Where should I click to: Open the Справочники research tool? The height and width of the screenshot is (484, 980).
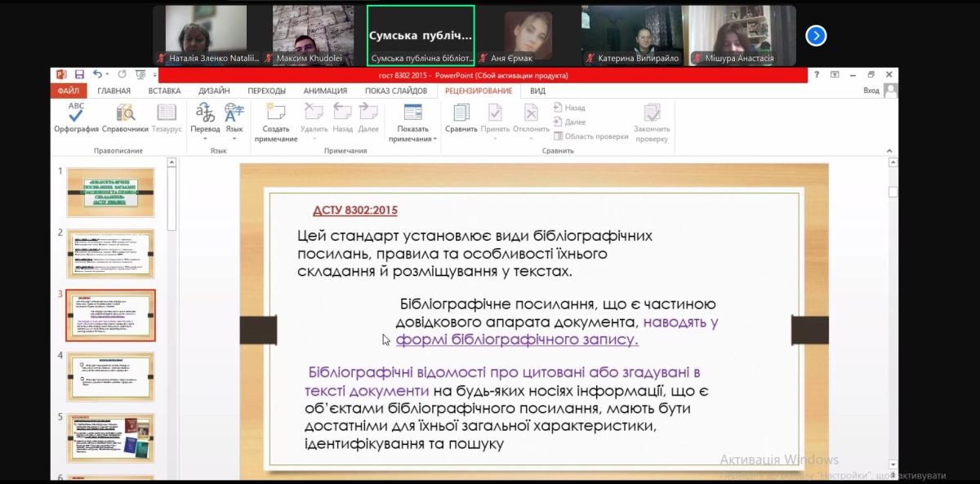point(125,118)
